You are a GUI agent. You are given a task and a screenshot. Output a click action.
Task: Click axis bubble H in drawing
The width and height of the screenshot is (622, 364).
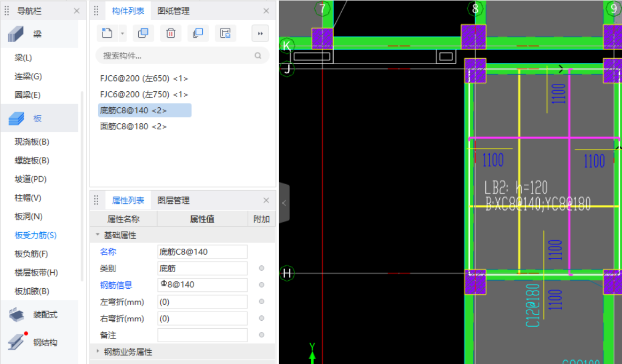point(287,273)
